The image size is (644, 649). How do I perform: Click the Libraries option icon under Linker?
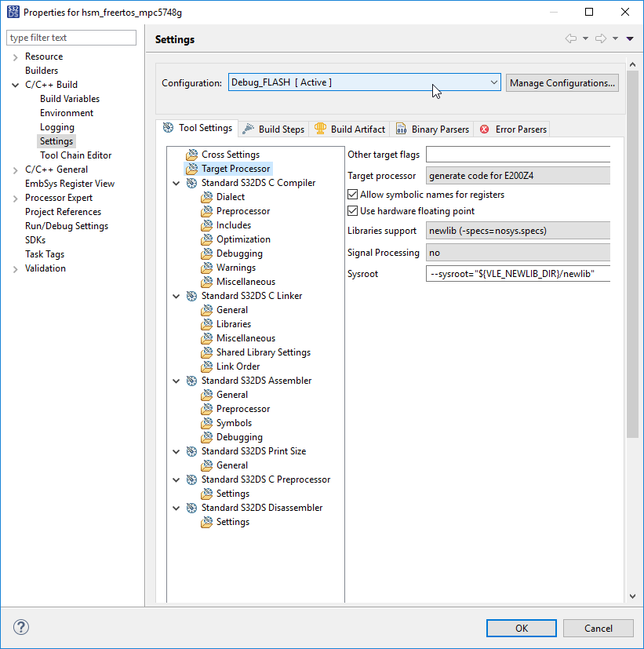point(207,324)
